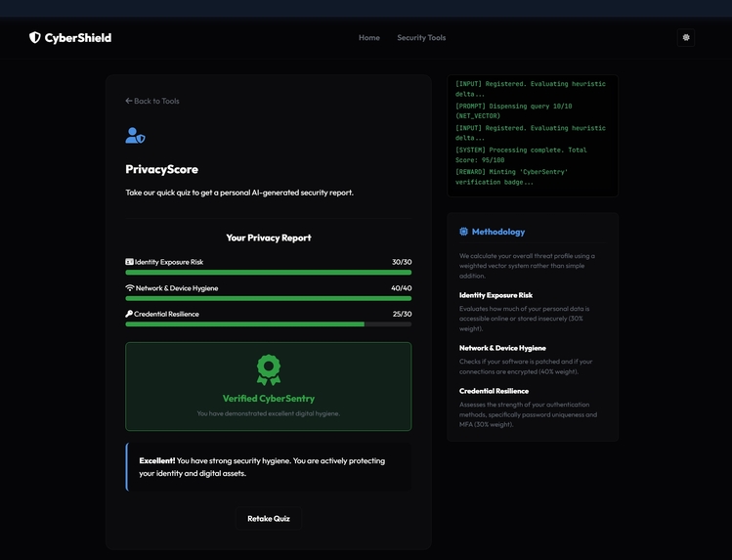
Task: Click the 25/30 score value
Action: tap(402, 314)
